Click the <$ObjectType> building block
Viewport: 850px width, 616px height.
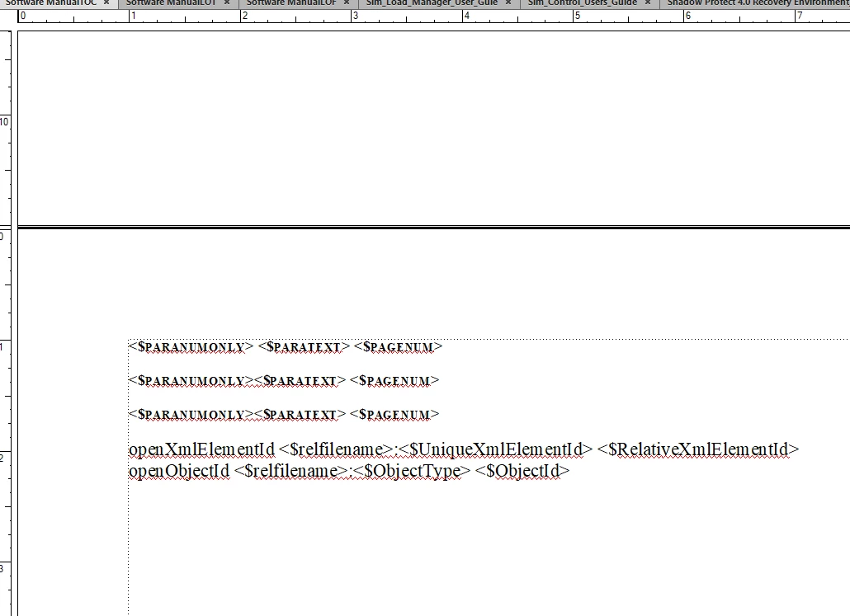click(412, 471)
